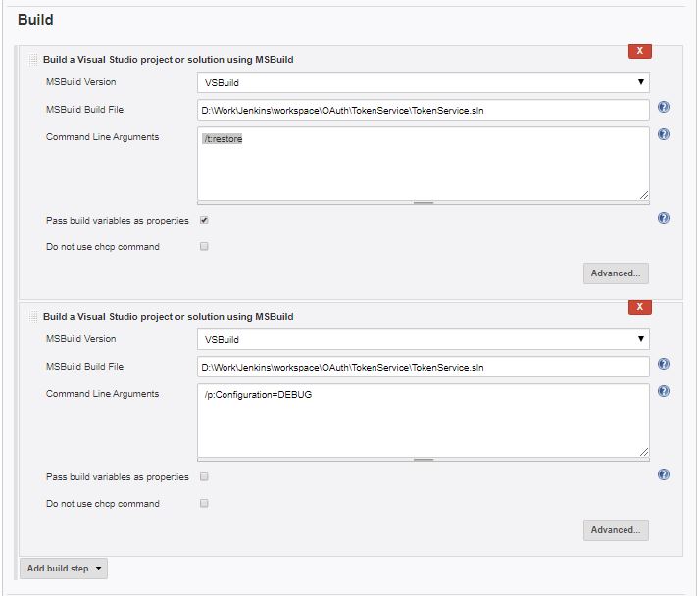Open help for second Command Line Arguments

point(664,391)
